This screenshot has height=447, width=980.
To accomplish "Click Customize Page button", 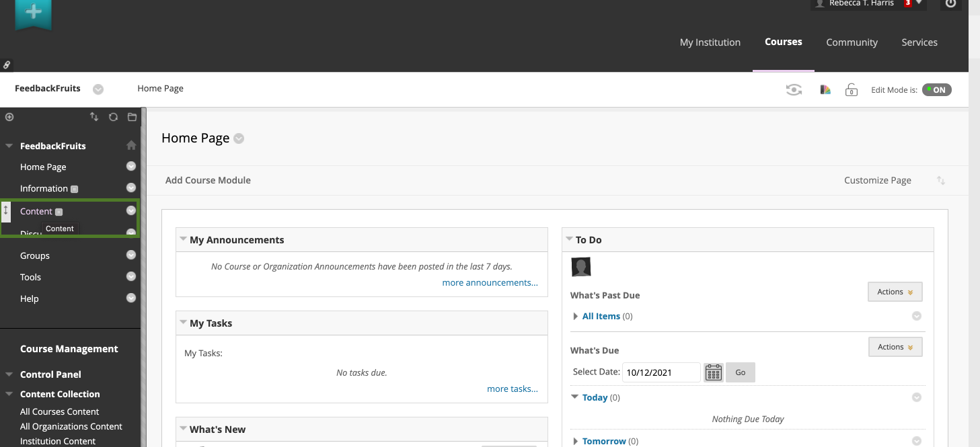I will [x=878, y=180].
